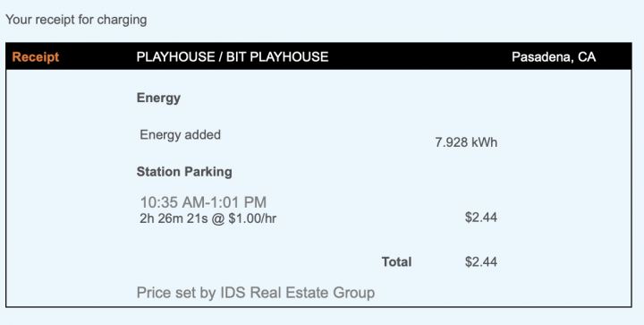644x325 pixels.
Task: Click the black receipt header bar
Action: (x=318, y=56)
